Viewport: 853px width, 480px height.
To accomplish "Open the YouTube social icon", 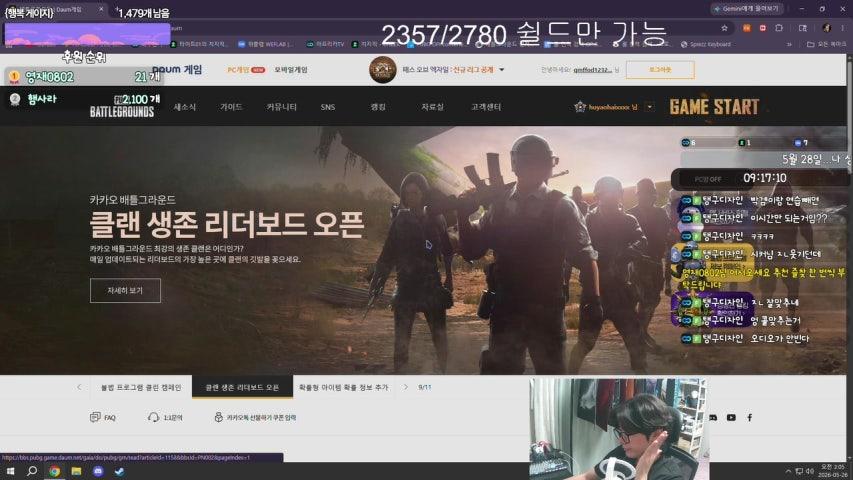I will click(x=731, y=417).
